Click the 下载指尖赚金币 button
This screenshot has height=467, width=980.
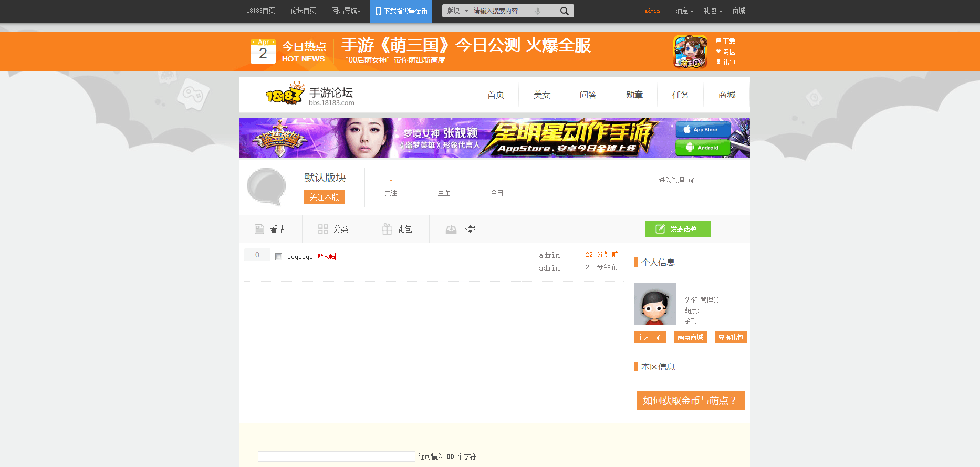click(401, 11)
